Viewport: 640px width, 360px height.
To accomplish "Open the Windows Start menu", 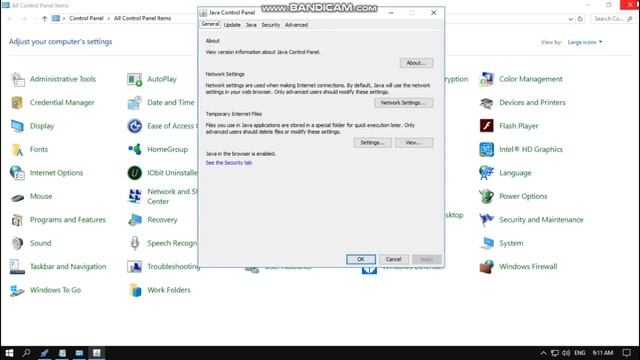I will [x=9, y=353].
